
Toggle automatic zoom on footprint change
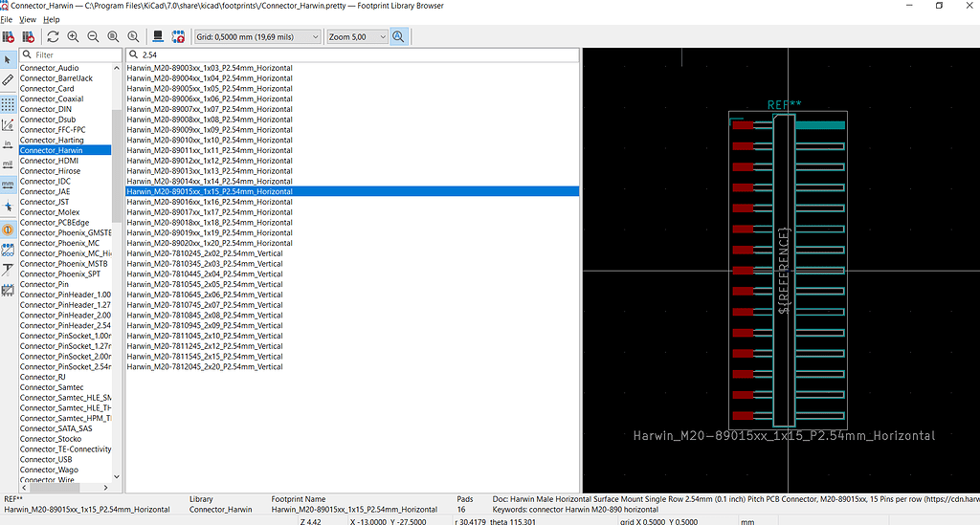[398, 36]
